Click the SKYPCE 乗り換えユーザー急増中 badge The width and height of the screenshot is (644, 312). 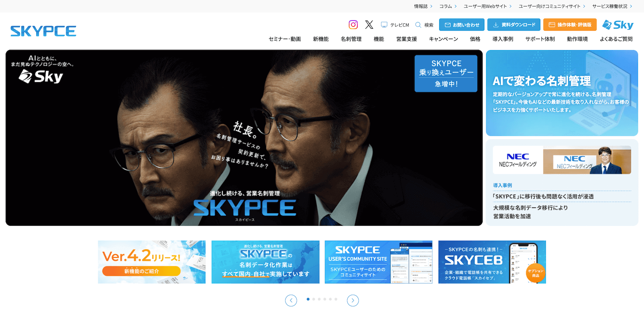point(446,74)
